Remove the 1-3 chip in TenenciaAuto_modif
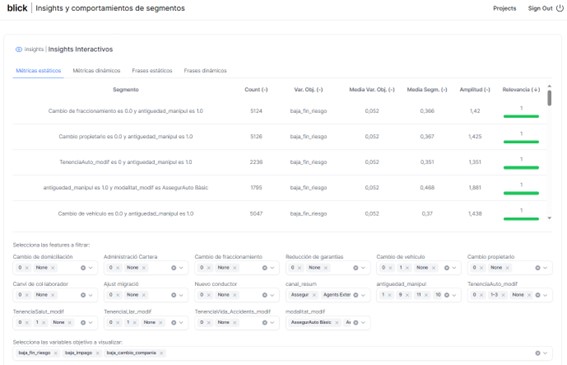 [x=503, y=295]
